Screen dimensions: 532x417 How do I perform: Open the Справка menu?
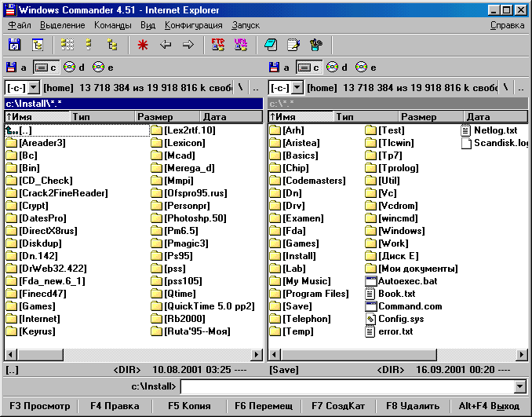(507, 25)
